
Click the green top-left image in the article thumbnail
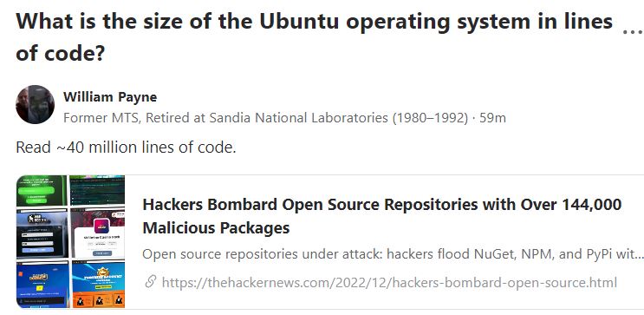(42, 191)
